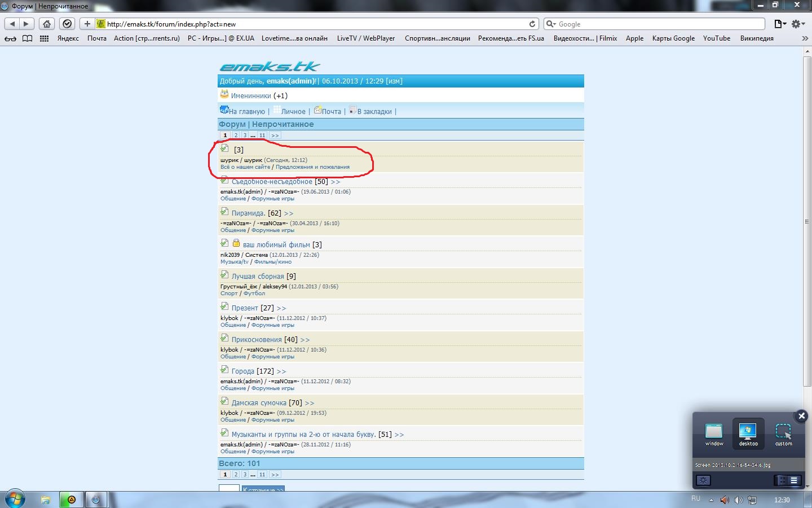Open the Safari page menu dropdown
Screen dimensions: 812x508
click(x=780, y=24)
